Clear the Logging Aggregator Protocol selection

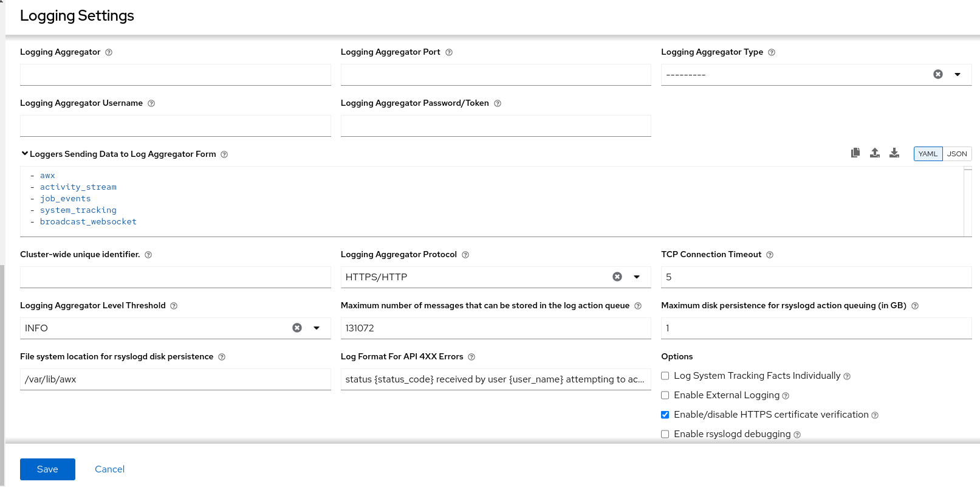click(617, 277)
